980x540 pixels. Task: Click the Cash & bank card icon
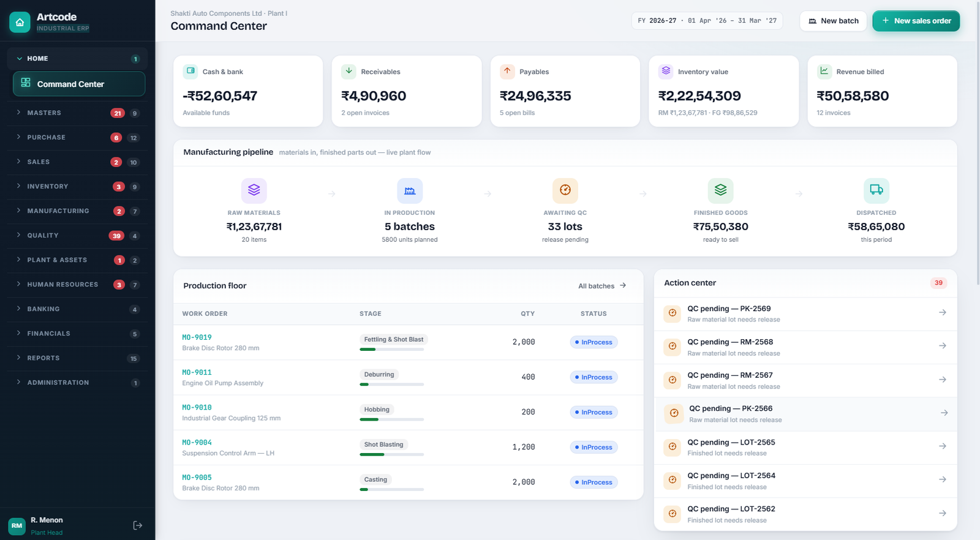point(190,71)
